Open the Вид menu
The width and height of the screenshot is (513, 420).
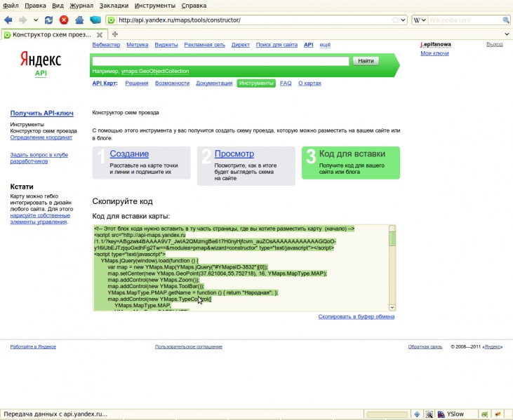[x=58, y=6]
